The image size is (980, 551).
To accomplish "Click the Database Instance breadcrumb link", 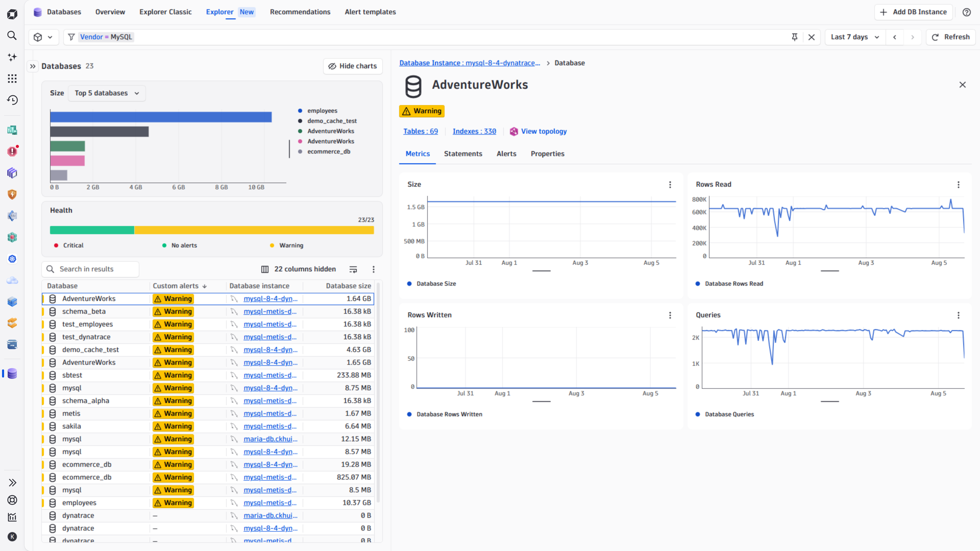I will 470,63.
